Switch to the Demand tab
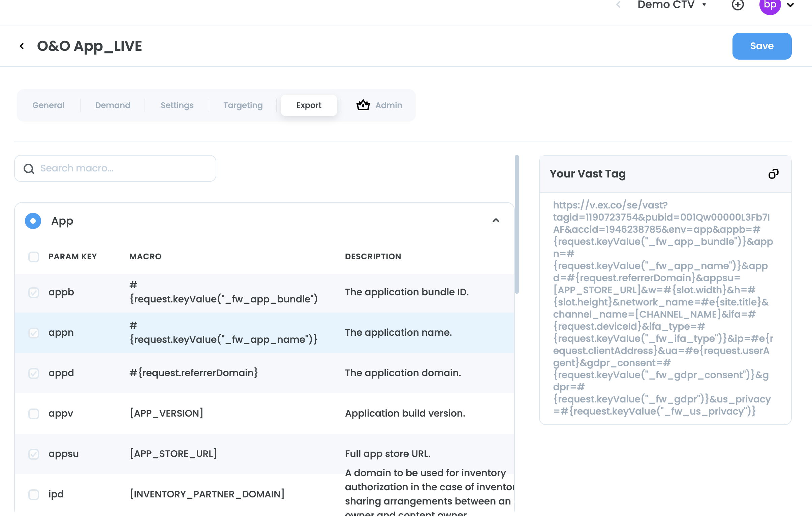Image resolution: width=812 pixels, height=522 pixels. pos(113,105)
